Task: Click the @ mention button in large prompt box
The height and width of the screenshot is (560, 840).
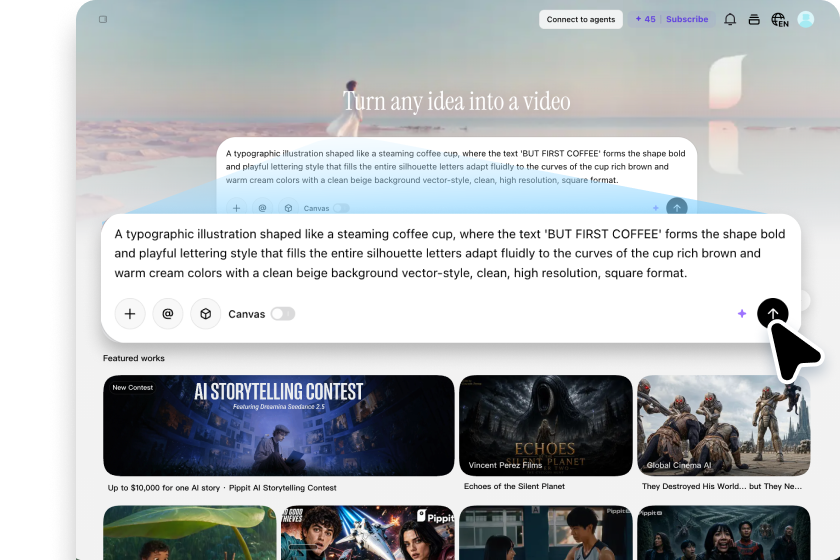Action: tap(168, 313)
